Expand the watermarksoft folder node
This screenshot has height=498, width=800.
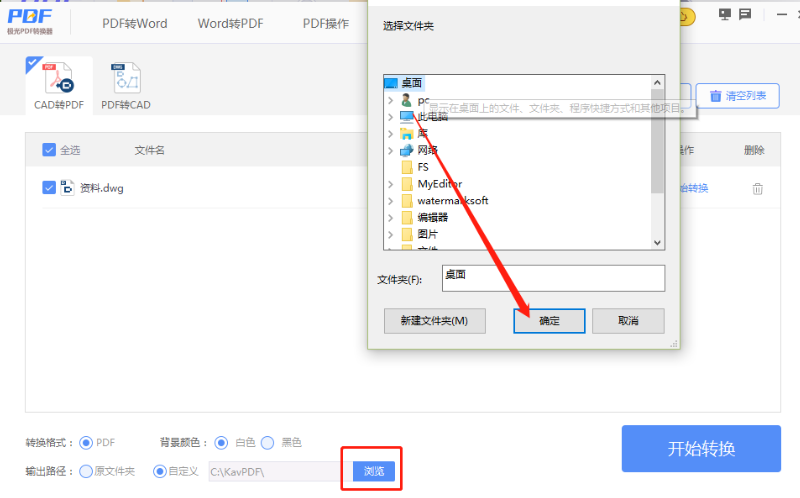390,201
